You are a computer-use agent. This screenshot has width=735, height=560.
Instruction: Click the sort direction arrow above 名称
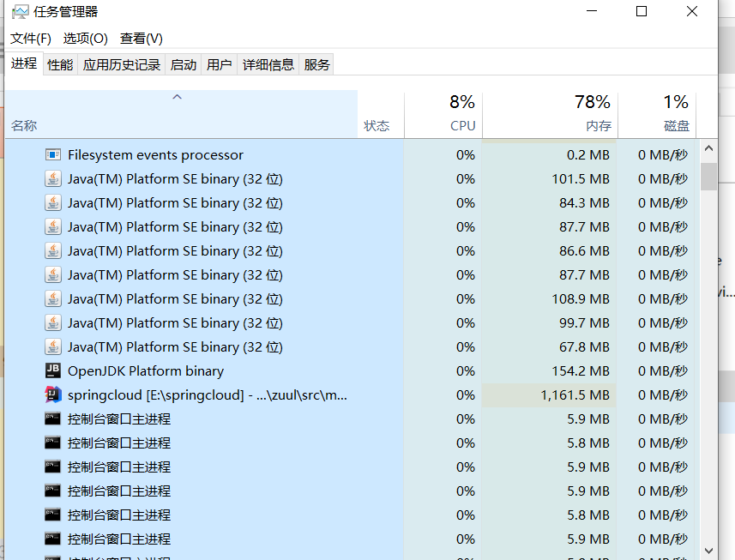pos(177,97)
